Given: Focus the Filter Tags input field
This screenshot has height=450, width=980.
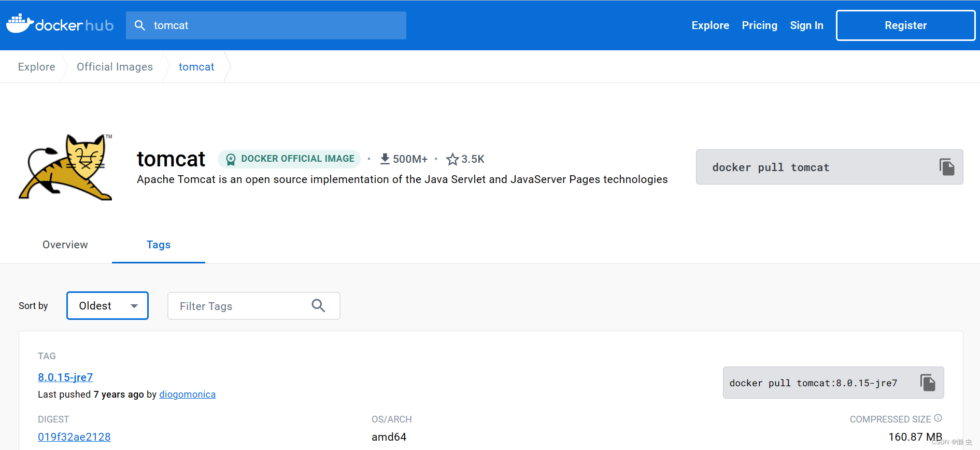Looking at the screenshot, I should (x=254, y=306).
